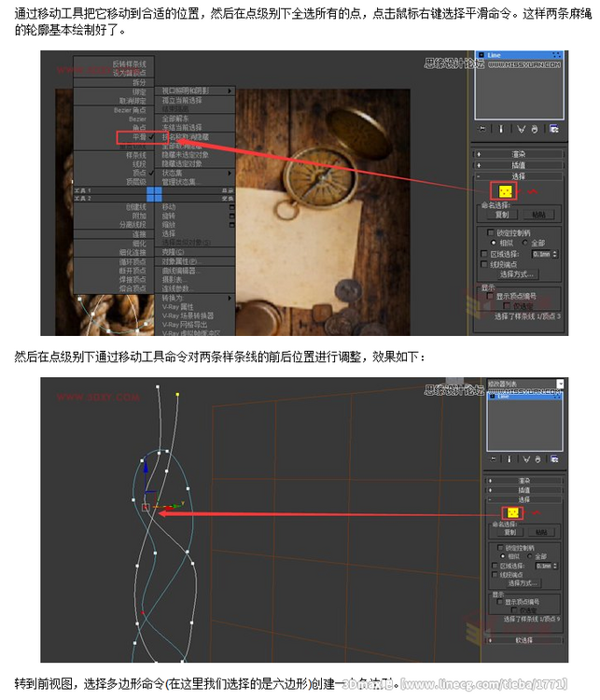Click the Pin Stack icon in upper panel
This screenshot has height=700, width=600.
pos(481,129)
